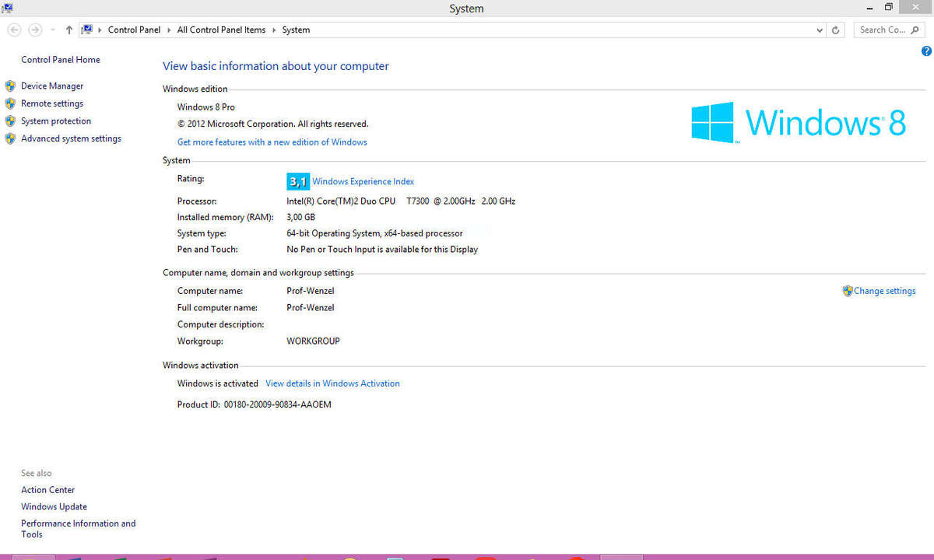
Task: Open help with the blue question mark
Action: (x=926, y=51)
